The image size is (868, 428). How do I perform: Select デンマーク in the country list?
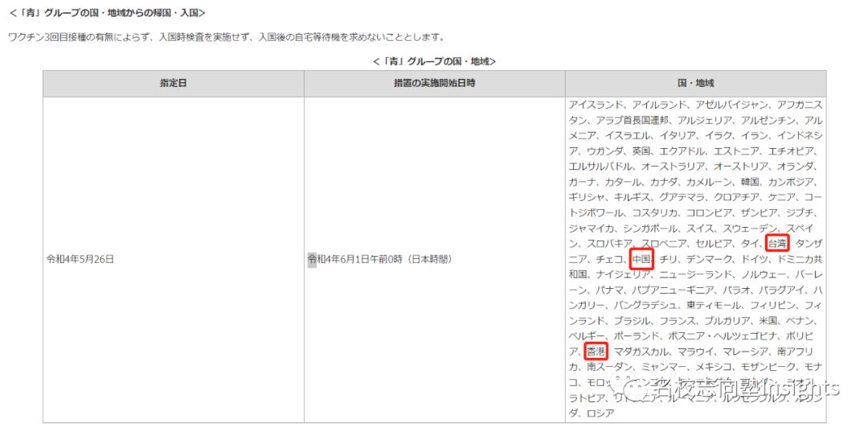[x=709, y=259]
